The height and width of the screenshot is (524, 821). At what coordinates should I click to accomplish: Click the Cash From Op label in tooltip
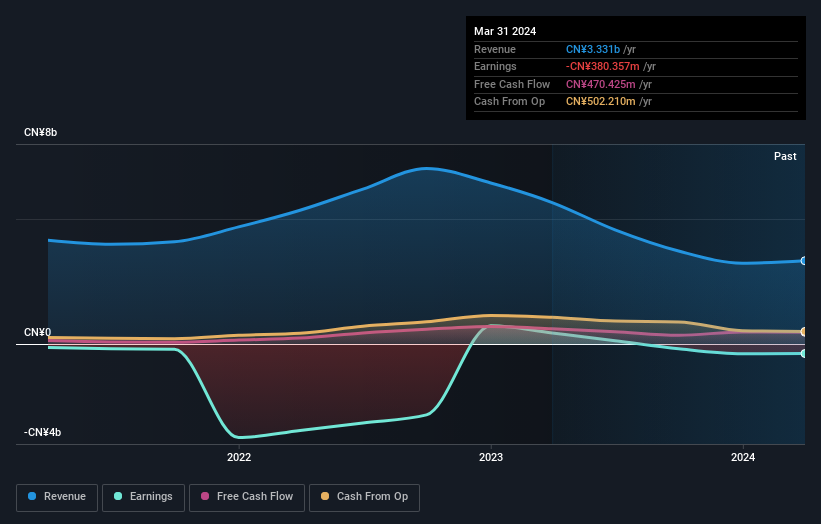[x=509, y=102]
